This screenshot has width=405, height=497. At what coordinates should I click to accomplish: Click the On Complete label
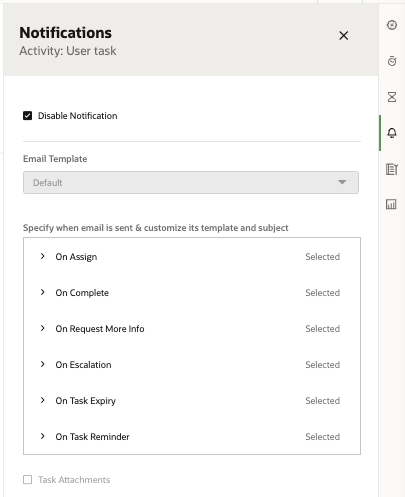pos(82,293)
